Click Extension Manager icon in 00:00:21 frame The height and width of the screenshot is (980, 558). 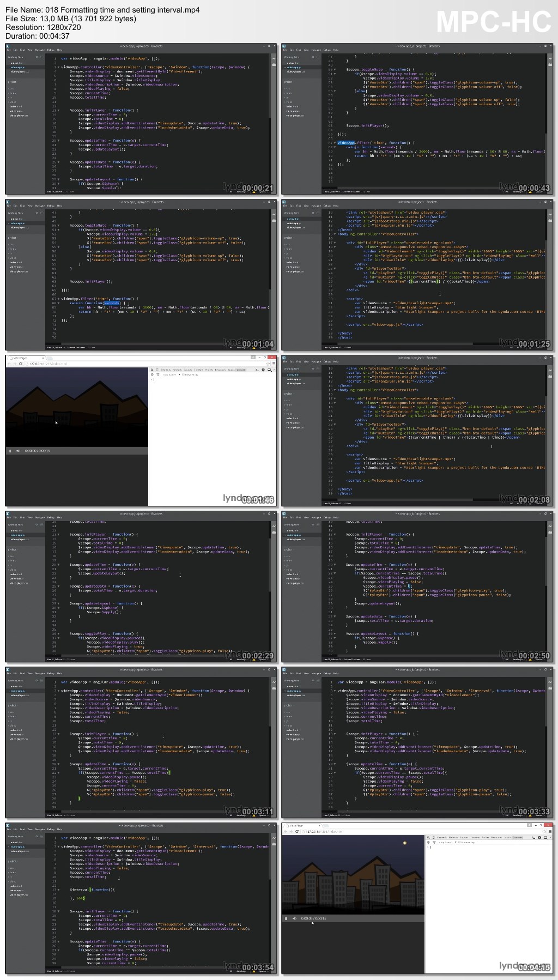[274, 65]
